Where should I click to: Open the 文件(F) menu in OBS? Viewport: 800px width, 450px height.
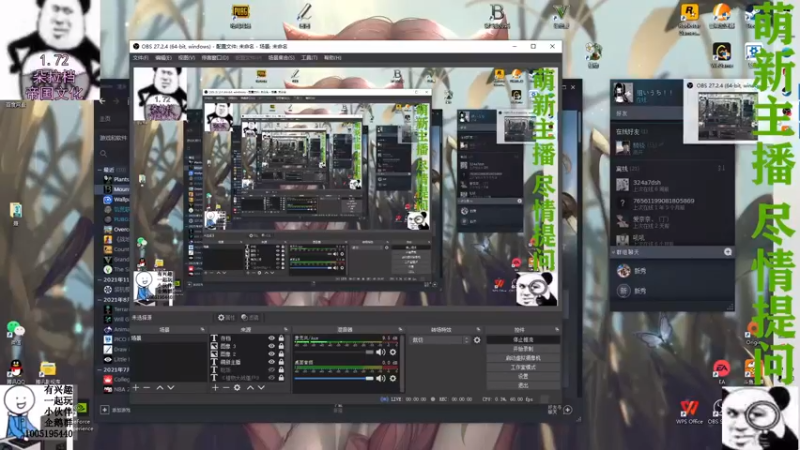141,58
